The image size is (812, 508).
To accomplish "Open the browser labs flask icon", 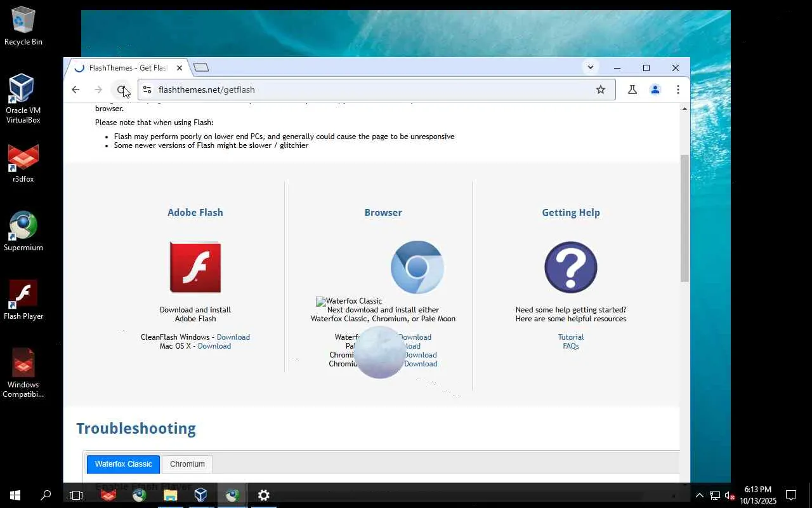I will pyautogui.click(x=632, y=90).
